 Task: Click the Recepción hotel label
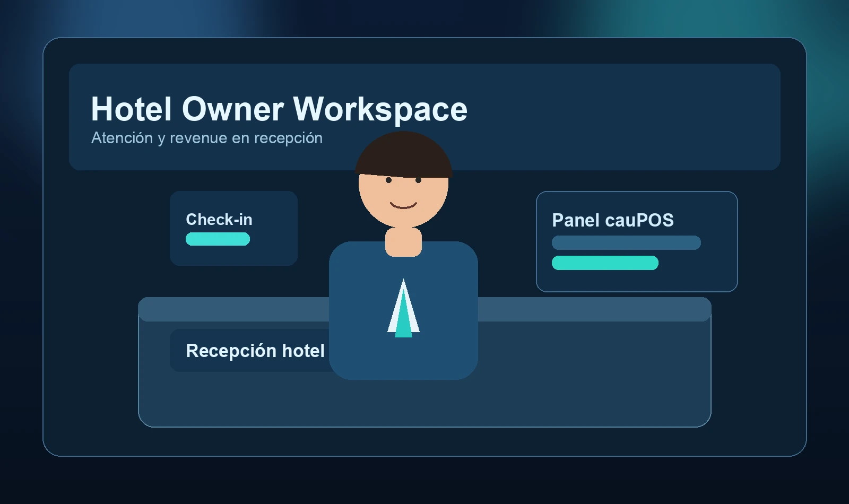[255, 351]
